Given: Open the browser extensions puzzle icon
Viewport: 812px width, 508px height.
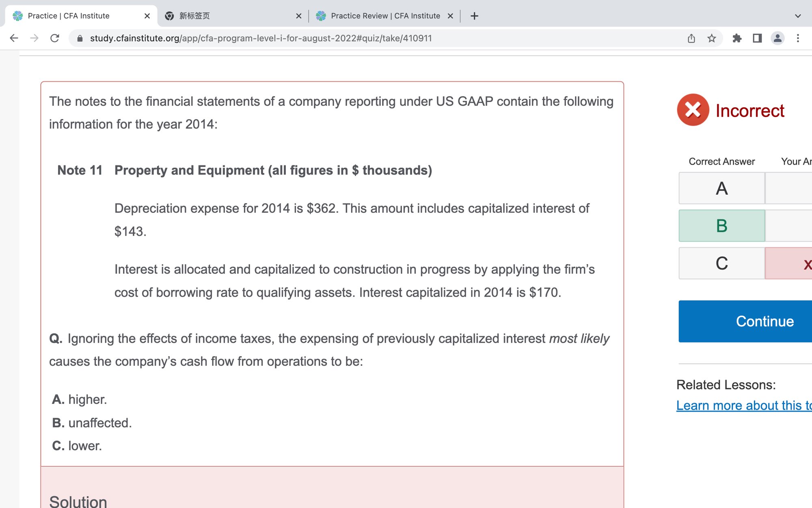Looking at the screenshot, I should point(737,38).
